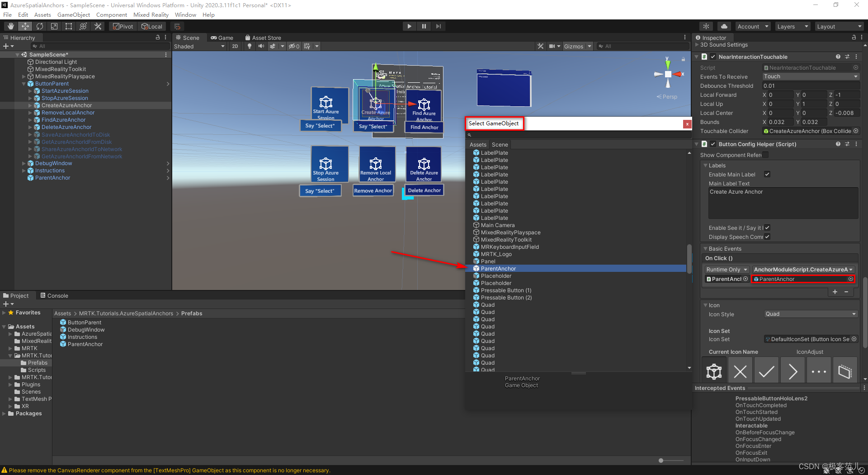Image resolution: width=868 pixels, height=475 pixels.
Task: Switch to the Asset Store tab
Action: [263, 38]
